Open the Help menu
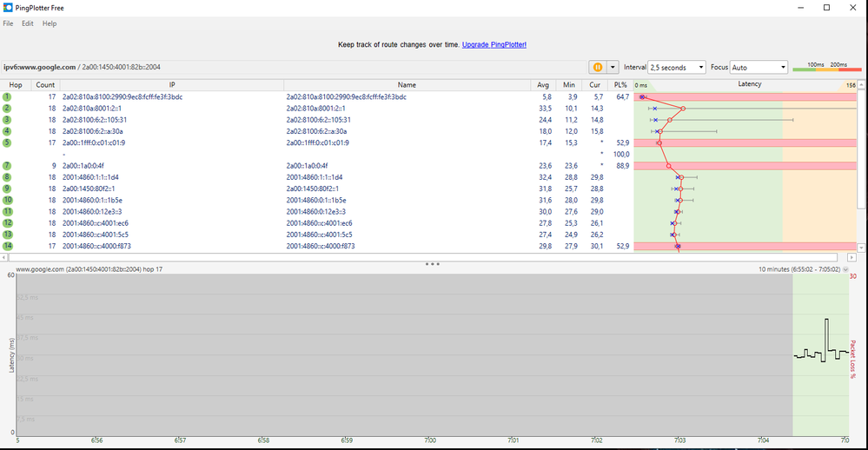Screen dimensions: 868x450 tap(50, 23)
